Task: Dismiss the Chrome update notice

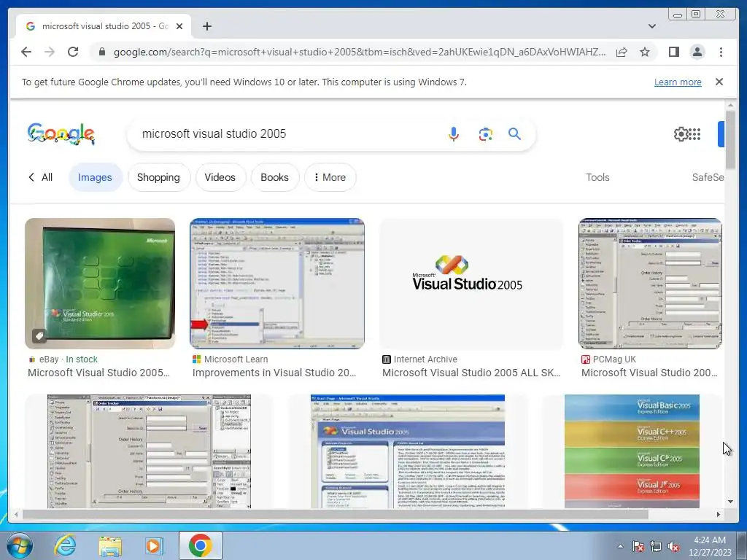Action: pos(719,82)
